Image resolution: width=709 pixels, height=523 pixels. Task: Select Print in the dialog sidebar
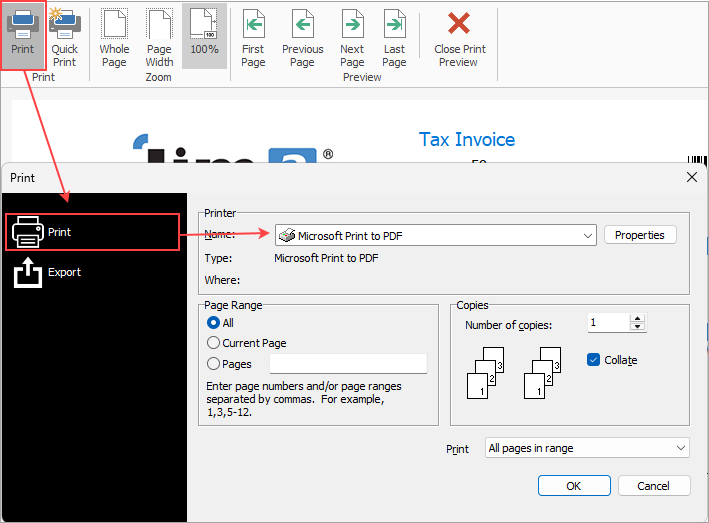(92, 232)
